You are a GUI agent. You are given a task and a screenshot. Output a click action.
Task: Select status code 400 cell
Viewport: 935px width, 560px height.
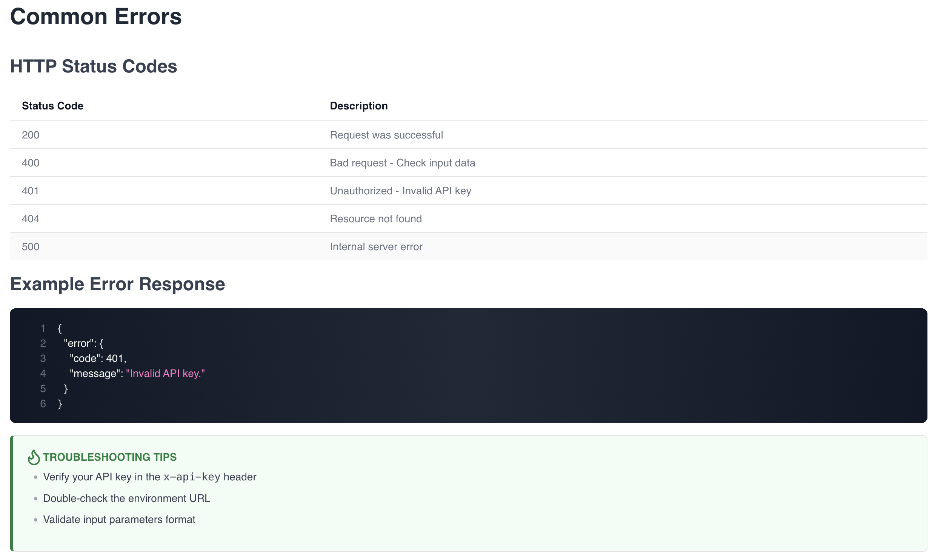[31, 163]
